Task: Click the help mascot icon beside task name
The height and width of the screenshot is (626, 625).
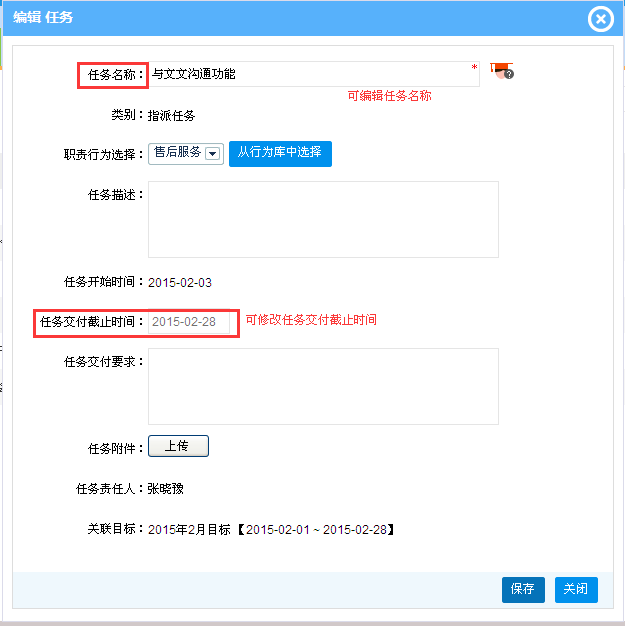Action: pyautogui.click(x=502, y=71)
